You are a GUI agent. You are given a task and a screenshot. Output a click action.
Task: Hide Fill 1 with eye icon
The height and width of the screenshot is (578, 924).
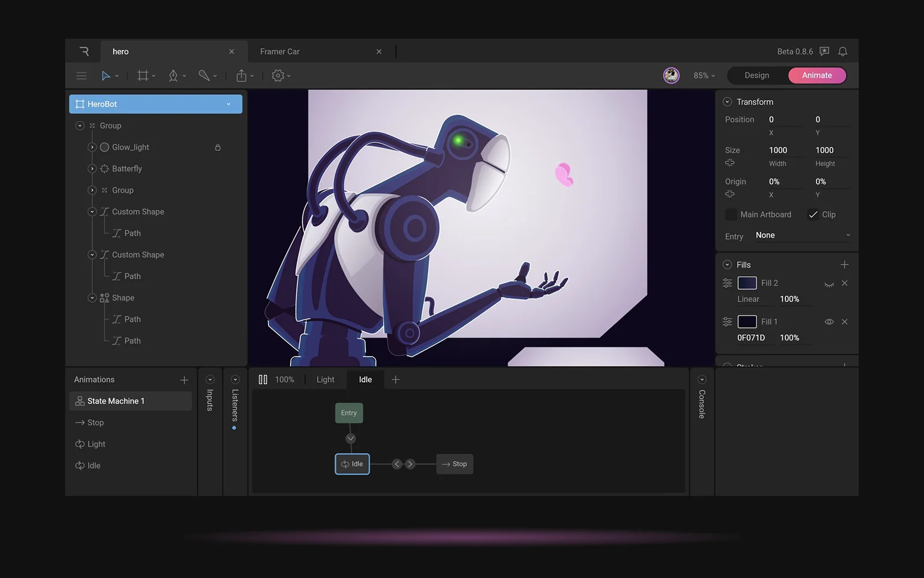(829, 322)
